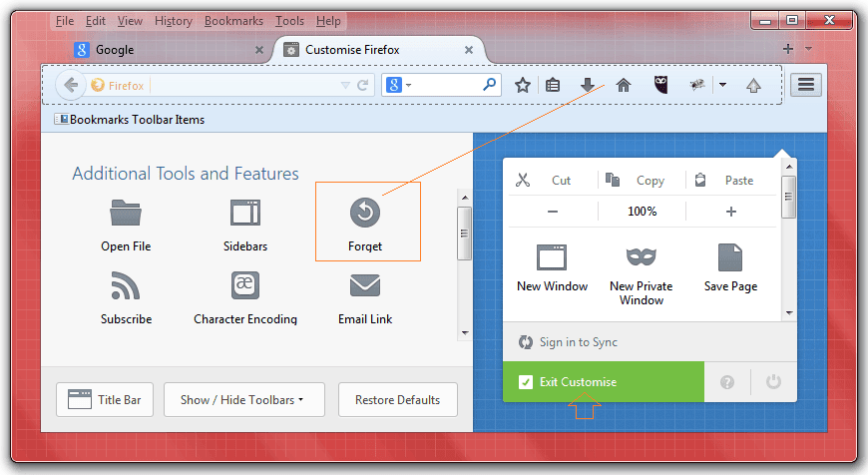The height and width of the screenshot is (475, 868).
Task: Click the Downloads arrow icon
Action: click(588, 85)
